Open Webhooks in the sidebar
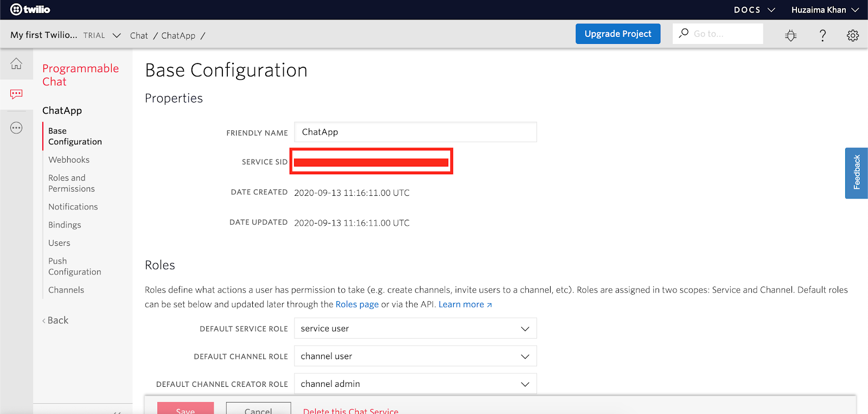Screen dimensions: 868x414 [69, 160]
